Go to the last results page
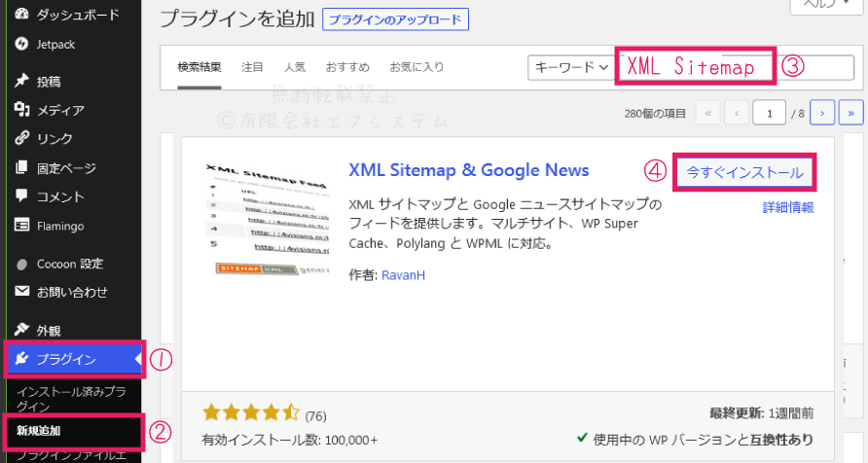 click(850, 114)
